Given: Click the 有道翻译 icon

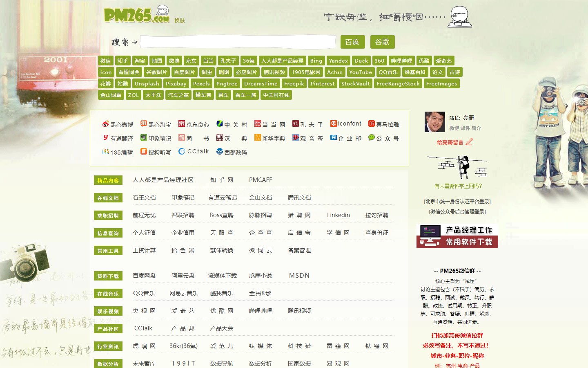Looking at the screenshot, I should [x=105, y=138].
